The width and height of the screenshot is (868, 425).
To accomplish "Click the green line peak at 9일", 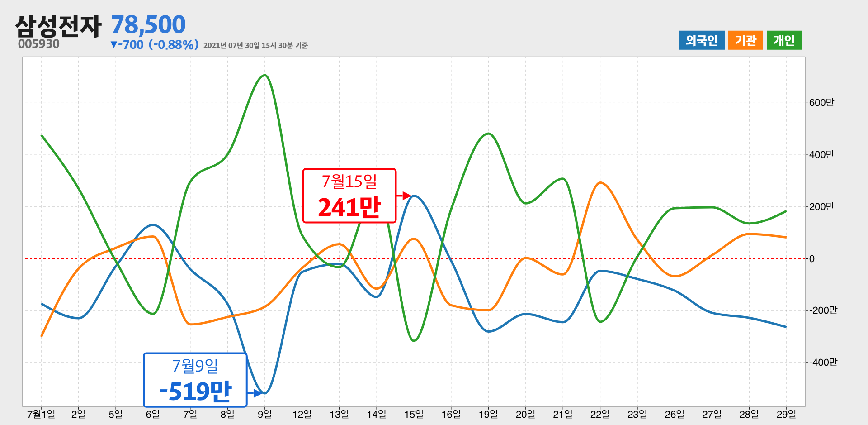I will 265,75.
